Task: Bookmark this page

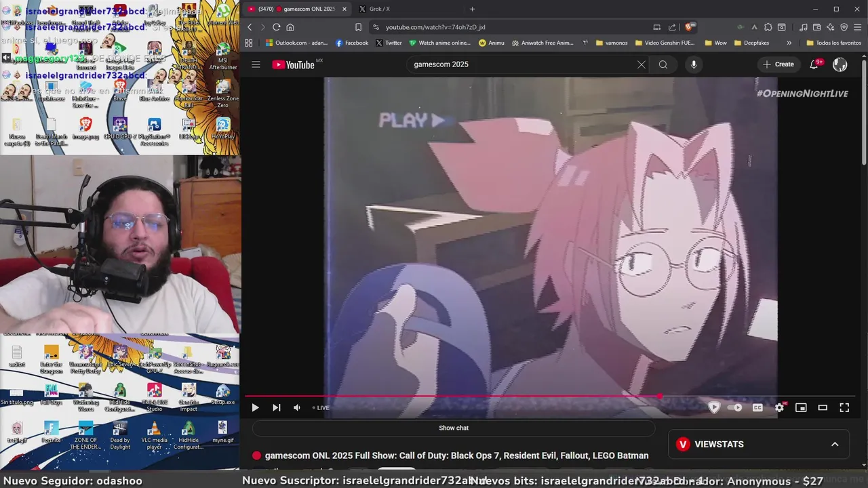Action: 358,27
